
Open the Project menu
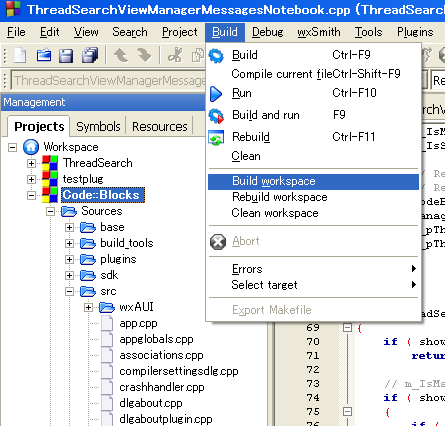coord(180,32)
